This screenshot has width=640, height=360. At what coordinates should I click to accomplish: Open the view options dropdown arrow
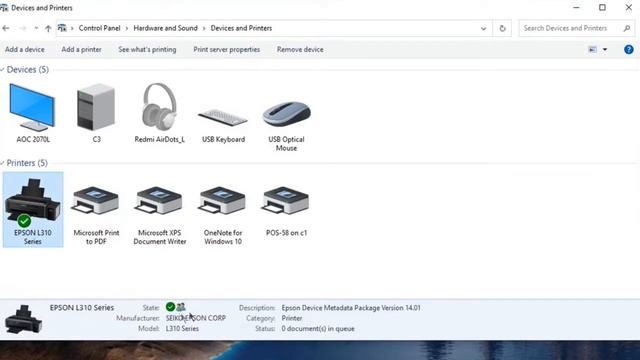point(605,49)
